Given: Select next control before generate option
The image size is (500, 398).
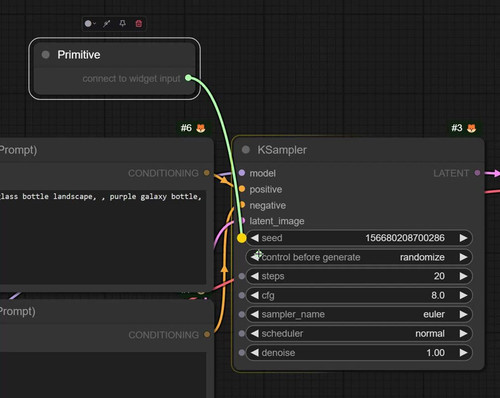Looking at the screenshot, I should tap(463, 257).
